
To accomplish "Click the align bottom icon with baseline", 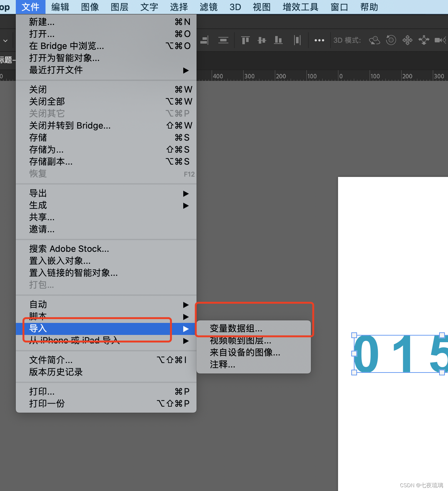I will [x=278, y=40].
